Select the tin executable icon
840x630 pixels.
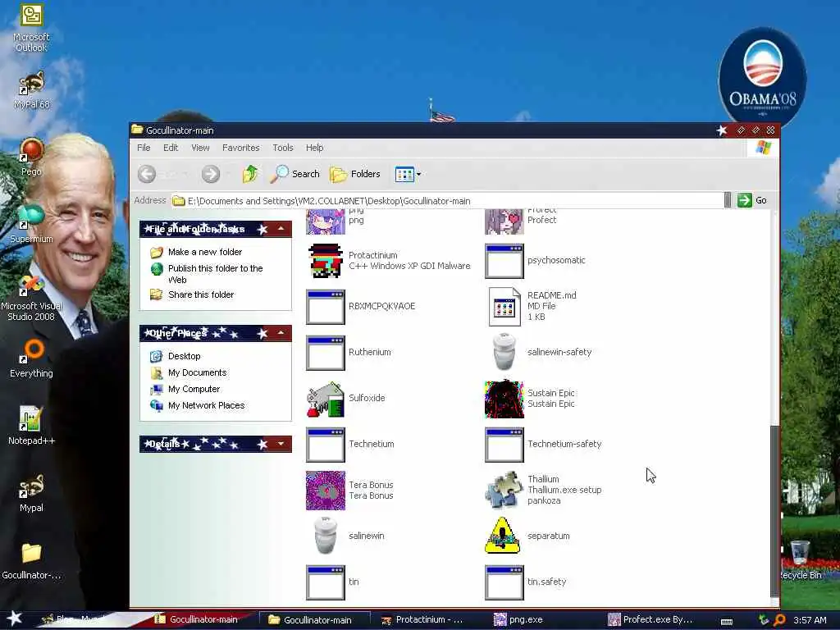coord(325,582)
